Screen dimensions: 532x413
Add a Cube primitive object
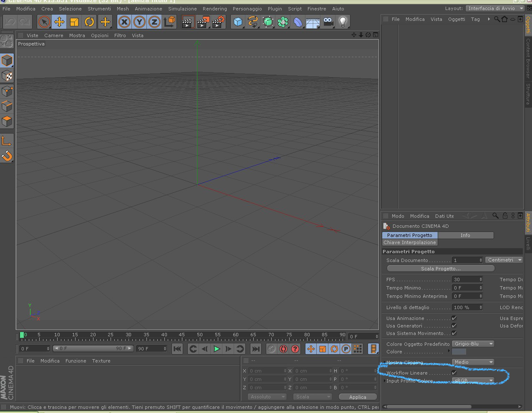click(x=238, y=22)
